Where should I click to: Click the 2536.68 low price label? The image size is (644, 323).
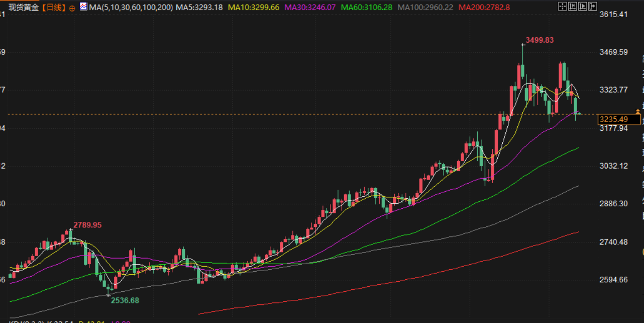tap(125, 300)
